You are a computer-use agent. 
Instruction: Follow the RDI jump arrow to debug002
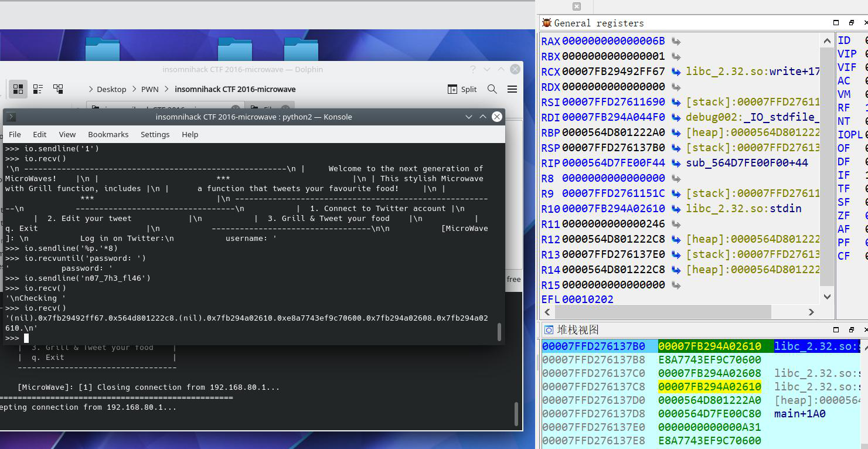click(676, 118)
